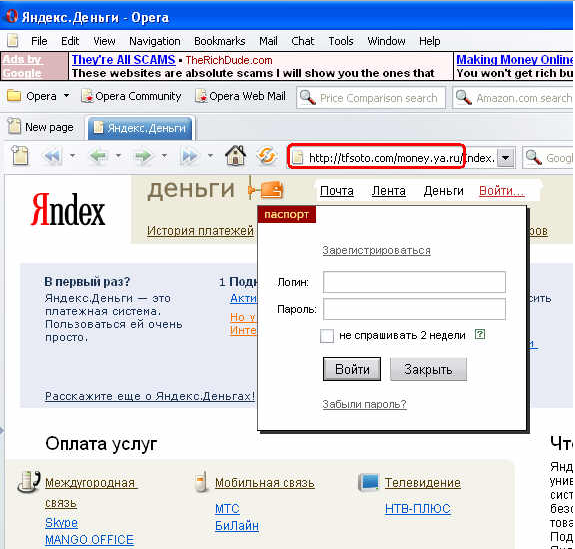This screenshot has height=549, width=575.
Task: Open the БиЛайн link
Action: point(237,526)
